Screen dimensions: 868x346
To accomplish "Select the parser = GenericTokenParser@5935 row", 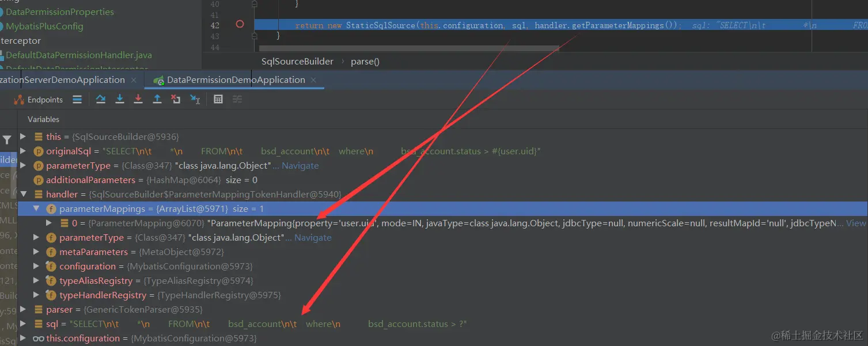I will [x=442, y=309].
